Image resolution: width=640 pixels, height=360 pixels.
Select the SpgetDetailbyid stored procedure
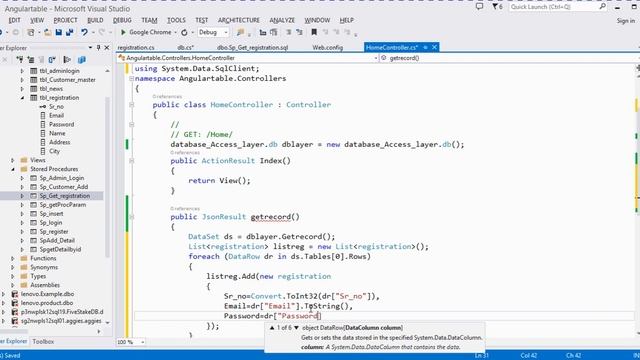coord(60,249)
